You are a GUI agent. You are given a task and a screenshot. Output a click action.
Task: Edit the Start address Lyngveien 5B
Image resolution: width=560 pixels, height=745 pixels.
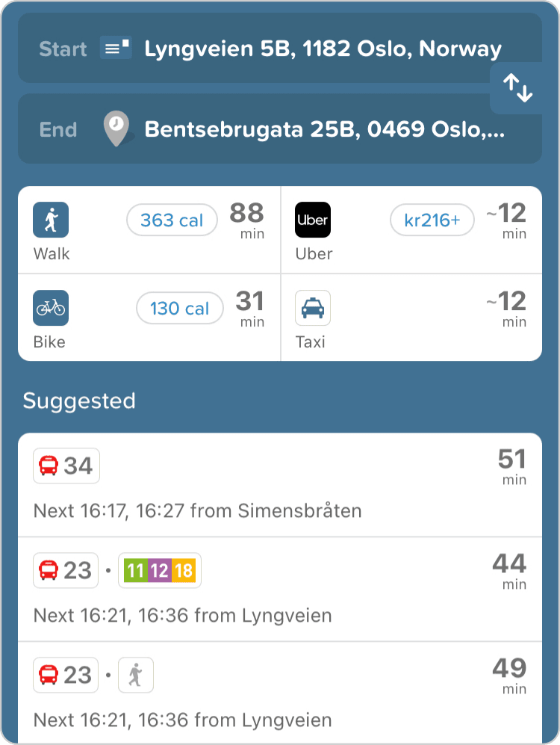click(323, 49)
